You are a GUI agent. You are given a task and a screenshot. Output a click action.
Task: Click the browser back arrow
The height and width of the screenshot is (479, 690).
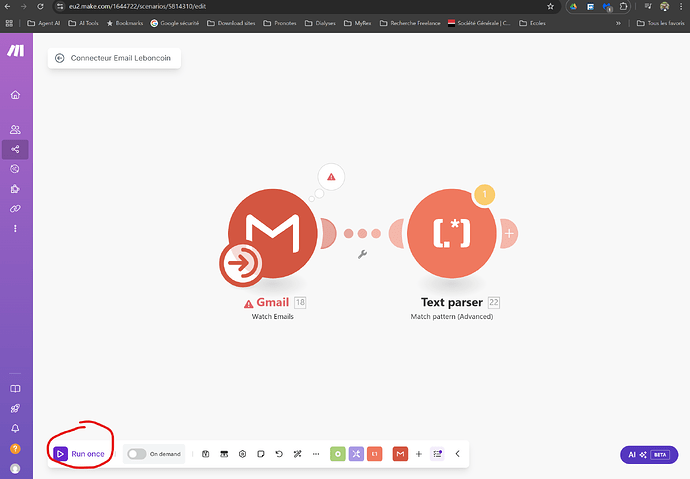coord(7,6)
